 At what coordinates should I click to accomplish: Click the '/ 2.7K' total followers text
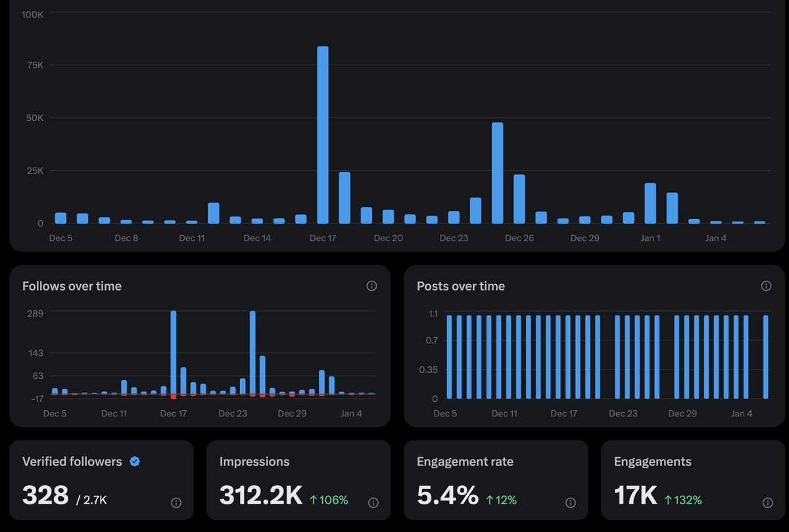pos(91,500)
